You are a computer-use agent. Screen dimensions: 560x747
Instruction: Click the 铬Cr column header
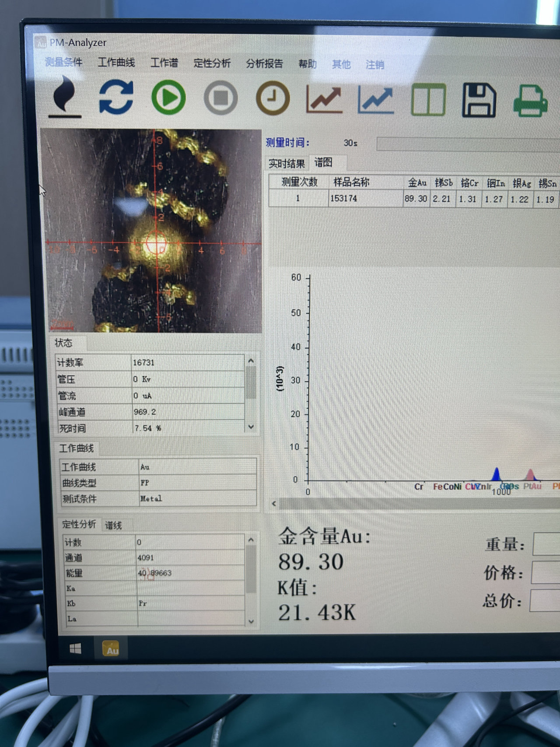(x=469, y=183)
